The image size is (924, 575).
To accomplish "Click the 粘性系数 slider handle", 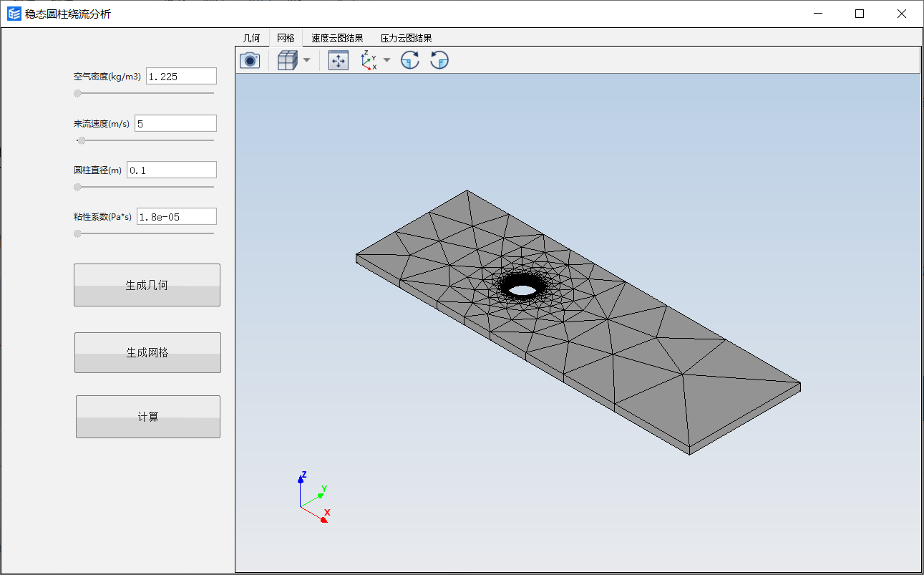I will [x=77, y=233].
